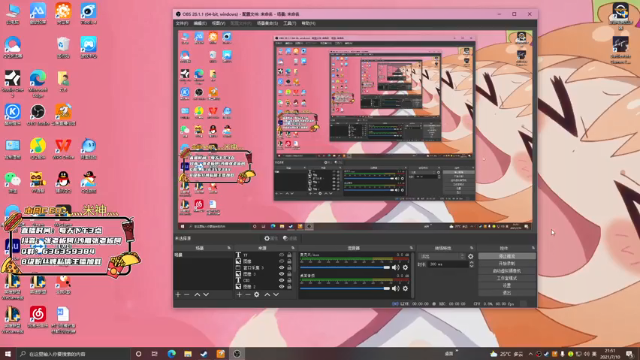Click the 滤镜 filters button above the docks
This screenshot has height=360, width=640.
click(x=290, y=238)
